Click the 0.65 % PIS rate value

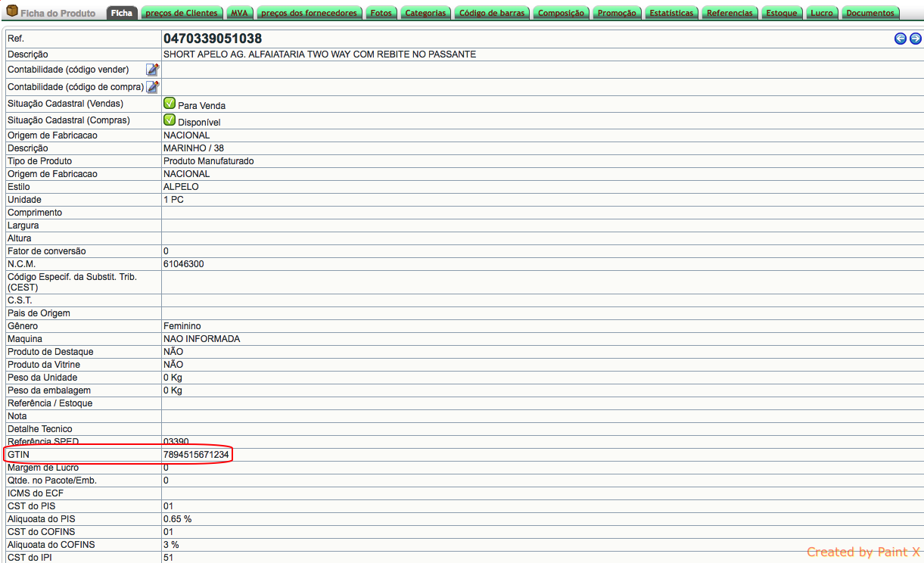[178, 519]
